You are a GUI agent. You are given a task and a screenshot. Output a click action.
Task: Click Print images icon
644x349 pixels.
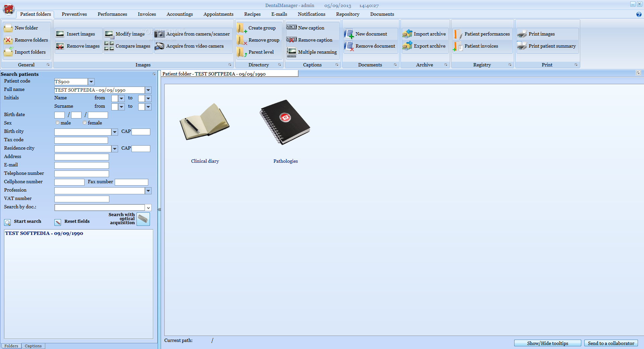pyautogui.click(x=522, y=34)
